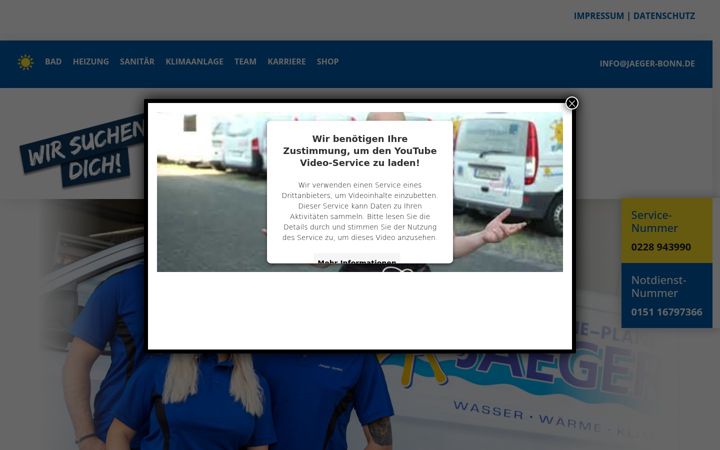This screenshot has width=720, height=450.
Task: Click Service-Nummer 0228 943990
Action: (x=667, y=231)
